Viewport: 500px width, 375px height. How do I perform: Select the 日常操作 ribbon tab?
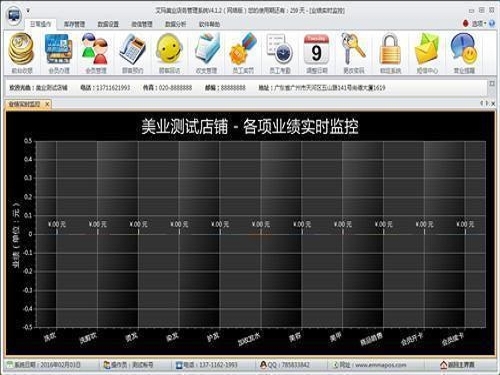click(x=40, y=24)
